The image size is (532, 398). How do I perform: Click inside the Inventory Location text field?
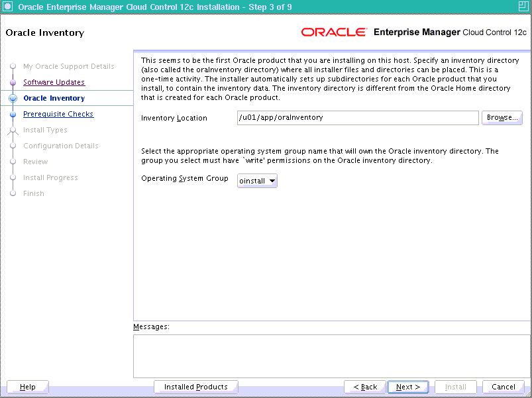(x=357, y=118)
